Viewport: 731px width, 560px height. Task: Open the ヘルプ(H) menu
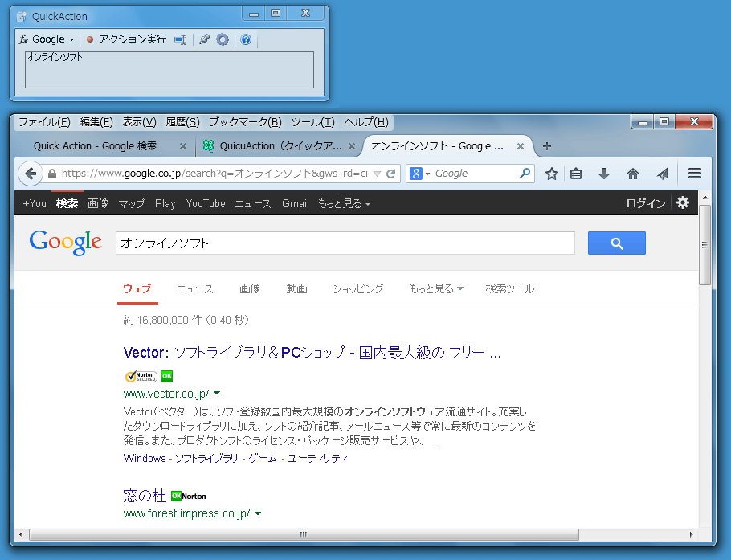[x=366, y=122]
